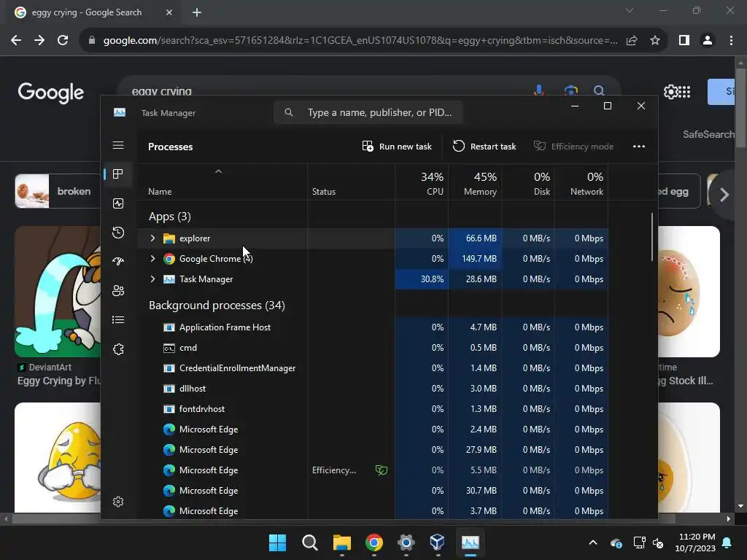
Task: Bookmark this page with star icon
Action: pos(655,41)
